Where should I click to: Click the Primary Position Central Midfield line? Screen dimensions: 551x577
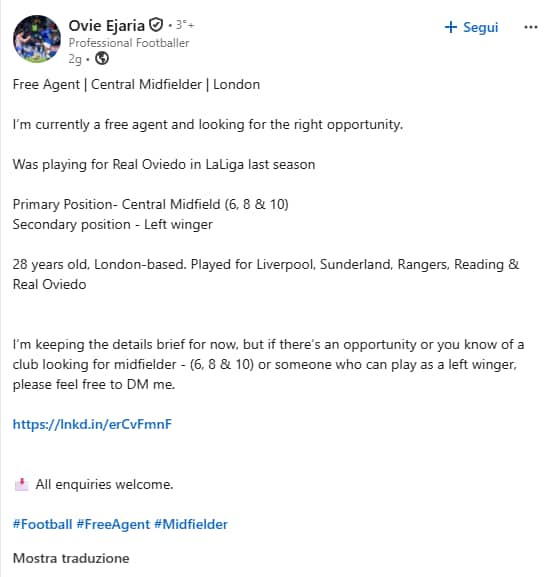pyautogui.click(x=151, y=204)
